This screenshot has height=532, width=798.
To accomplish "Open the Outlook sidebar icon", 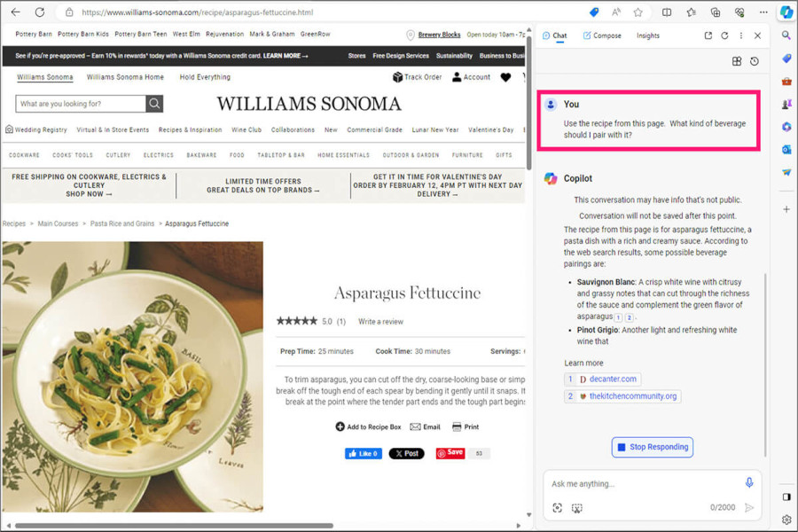I will pyautogui.click(x=786, y=149).
